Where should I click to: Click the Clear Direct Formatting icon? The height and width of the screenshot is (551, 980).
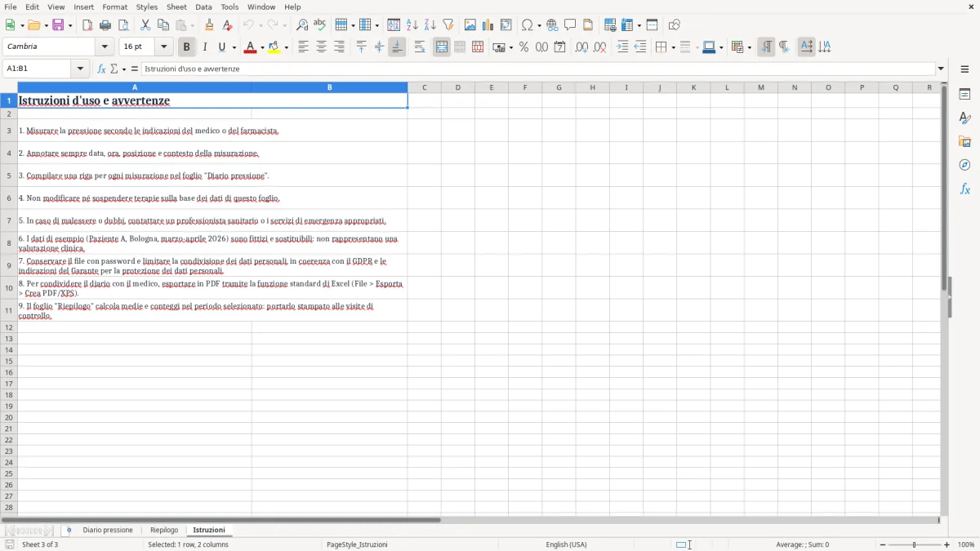click(x=227, y=25)
